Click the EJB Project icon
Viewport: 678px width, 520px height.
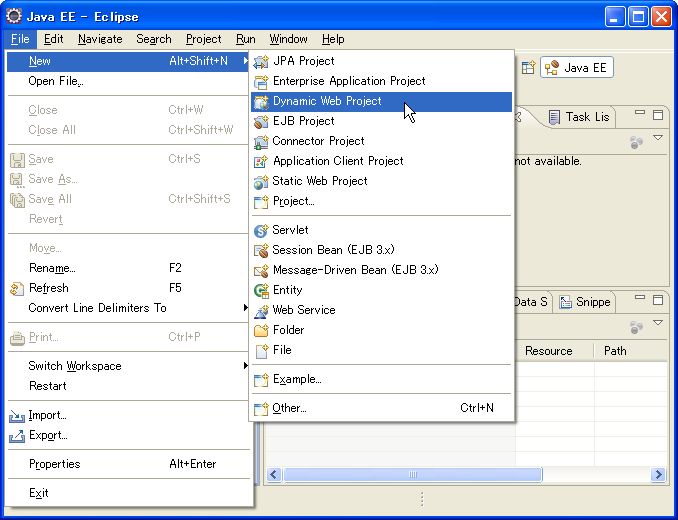pyautogui.click(x=261, y=121)
